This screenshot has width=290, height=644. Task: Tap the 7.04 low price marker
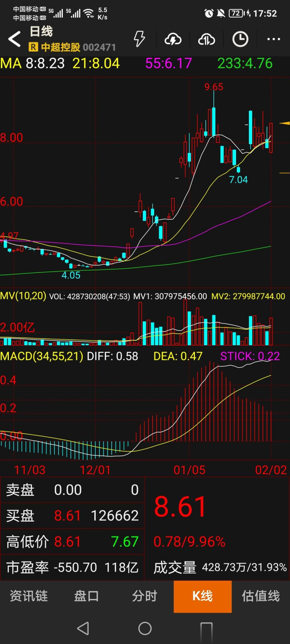click(x=238, y=180)
